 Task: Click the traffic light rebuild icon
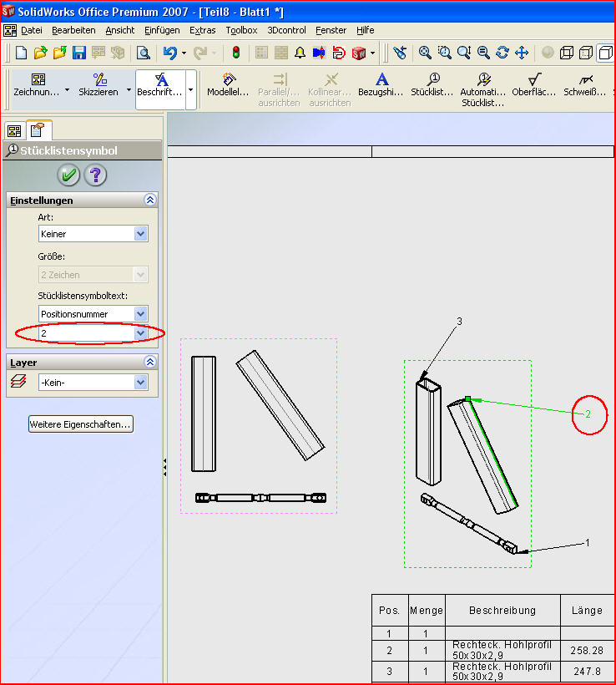click(x=235, y=53)
